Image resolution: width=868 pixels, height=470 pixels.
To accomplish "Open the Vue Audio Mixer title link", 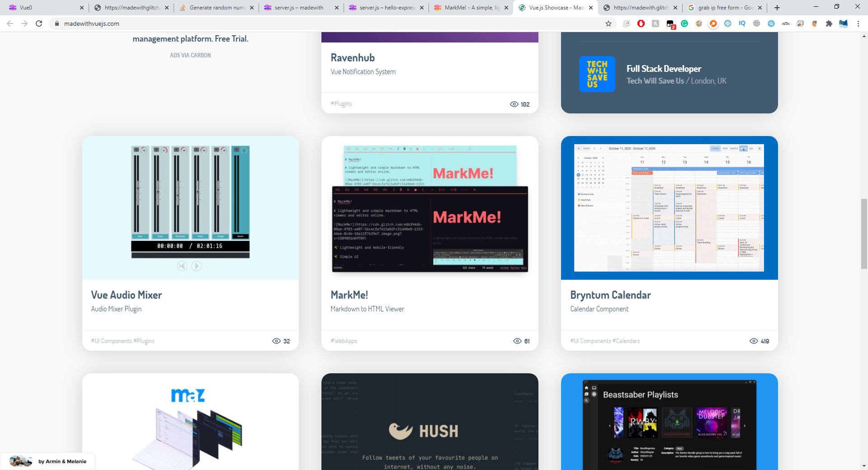I will pos(126,295).
